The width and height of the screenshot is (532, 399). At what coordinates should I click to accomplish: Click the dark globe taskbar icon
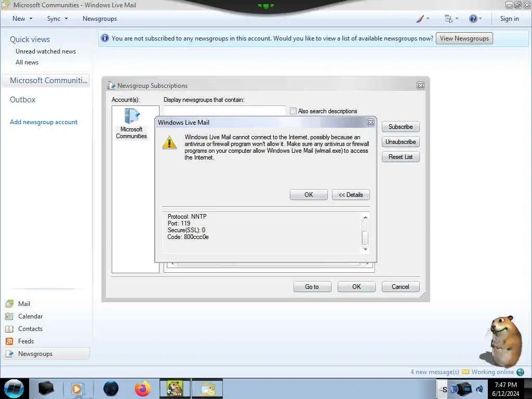[111, 389]
